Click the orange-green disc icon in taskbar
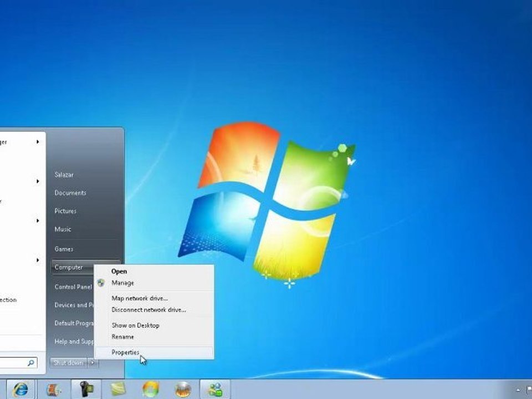 [x=151, y=390]
